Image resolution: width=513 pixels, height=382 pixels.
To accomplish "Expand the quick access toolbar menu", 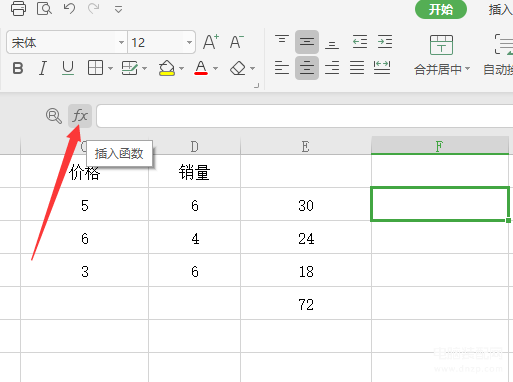I will click(x=118, y=9).
